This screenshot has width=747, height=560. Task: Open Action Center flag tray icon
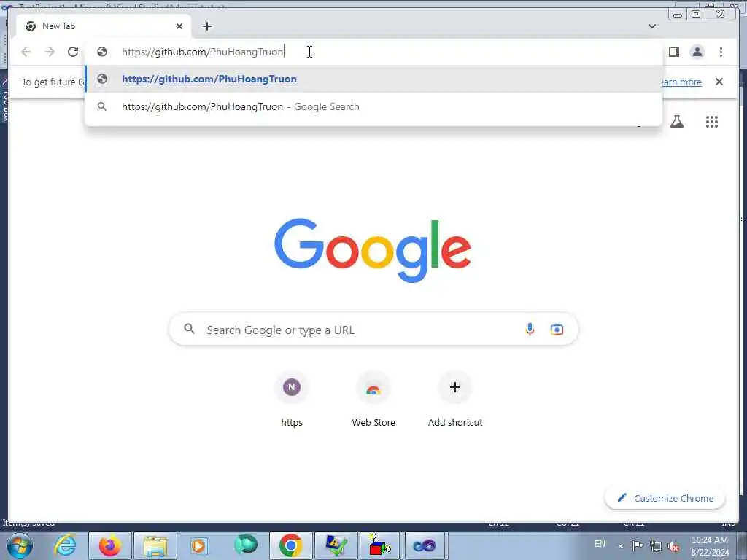(638, 545)
